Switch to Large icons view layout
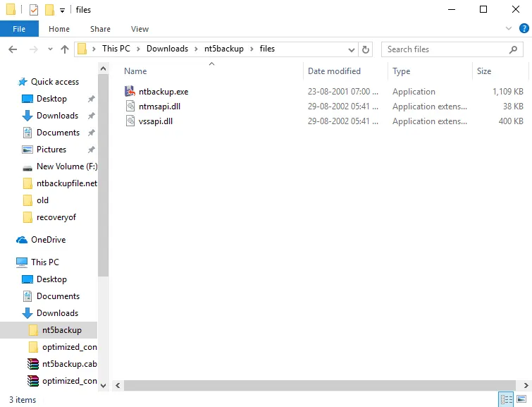This screenshot has height=407, width=532. [522, 399]
